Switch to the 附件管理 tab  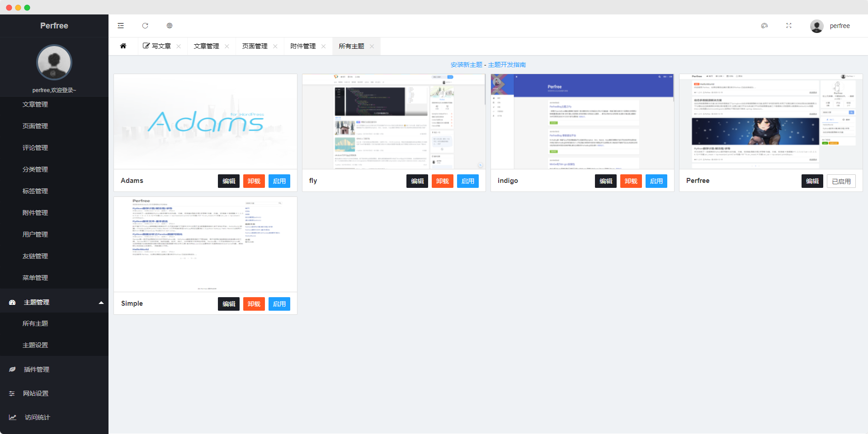(303, 46)
